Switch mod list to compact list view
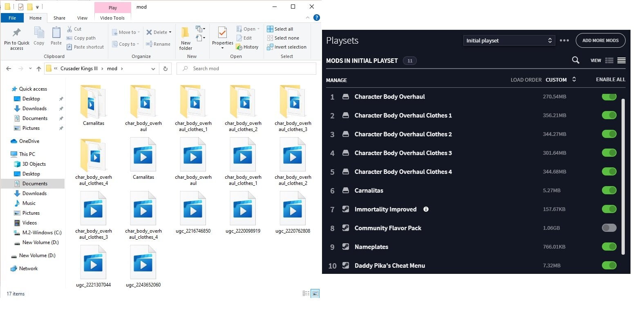644x311 pixels. pyautogui.click(x=622, y=60)
